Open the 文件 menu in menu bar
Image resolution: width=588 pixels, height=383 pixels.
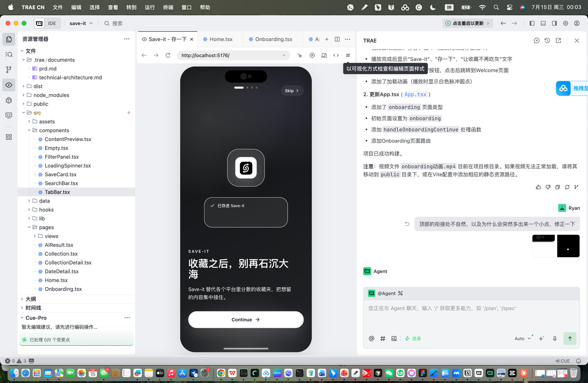point(58,7)
